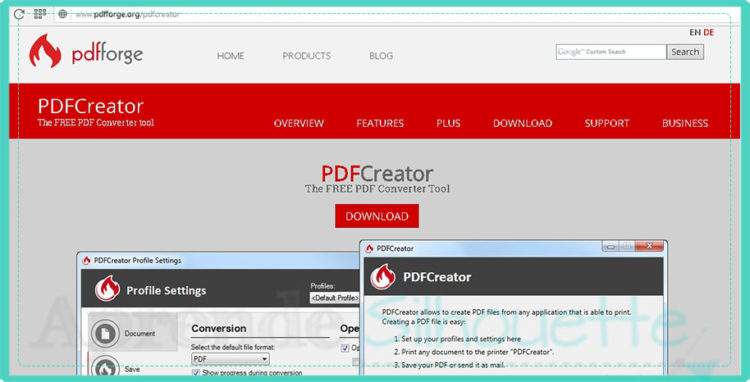Click the globe site-info icon in address bar
The height and width of the screenshot is (382, 750).
tap(63, 14)
